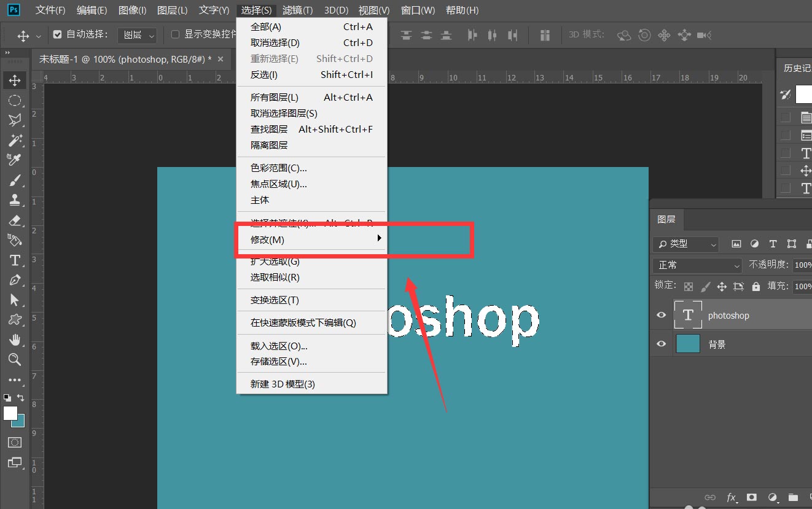
Task: Click the Photoshop Ps logo icon
Action: 14,10
